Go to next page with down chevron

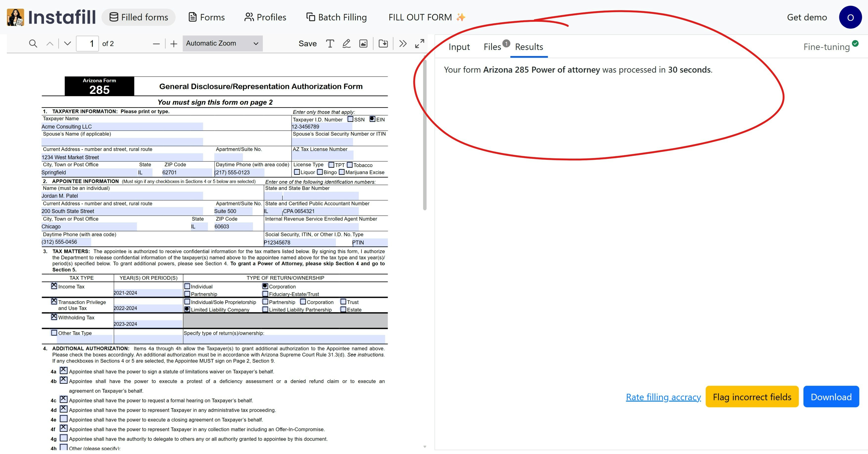67,44
